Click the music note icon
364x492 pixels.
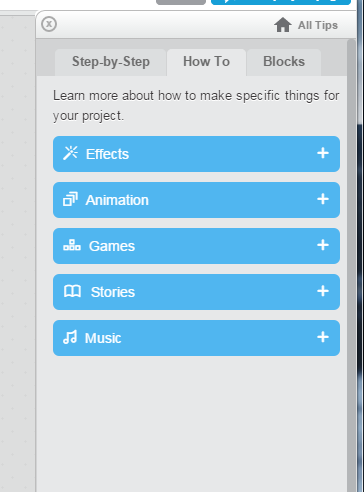pyautogui.click(x=70, y=337)
